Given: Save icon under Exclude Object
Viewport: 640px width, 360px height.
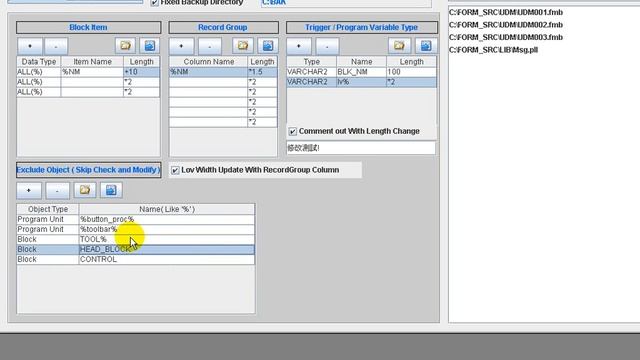Looking at the screenshot, I should coord(111,190).
